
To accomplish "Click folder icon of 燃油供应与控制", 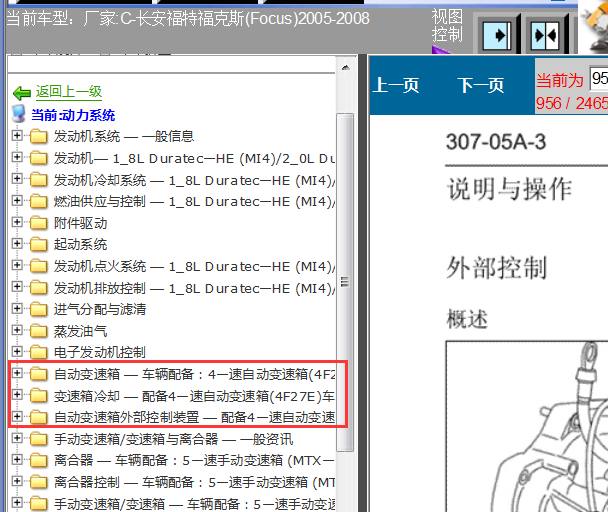I will (39, 201).
